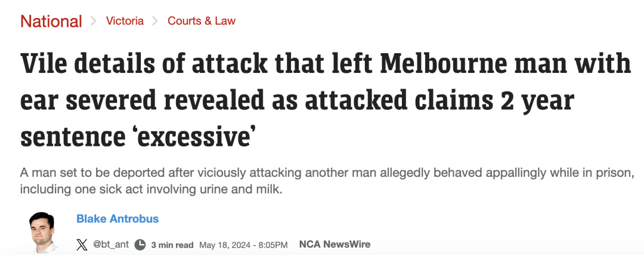The width and height of the screenshot is (644, 255).
Task: Click the chevron separator after National
Action: coord(94,21)
